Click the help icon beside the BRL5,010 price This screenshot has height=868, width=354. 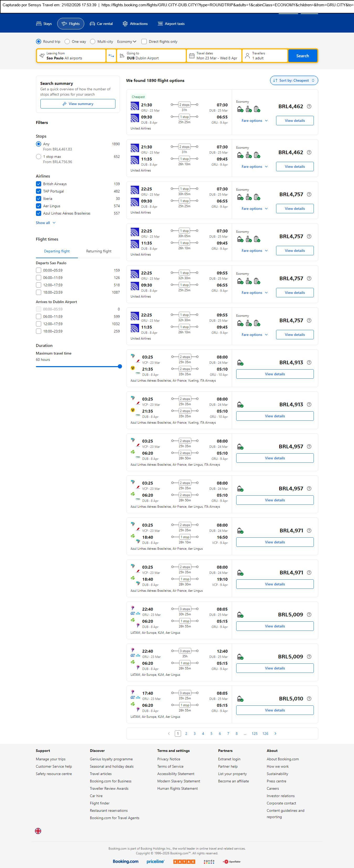[x=309, y=699]
